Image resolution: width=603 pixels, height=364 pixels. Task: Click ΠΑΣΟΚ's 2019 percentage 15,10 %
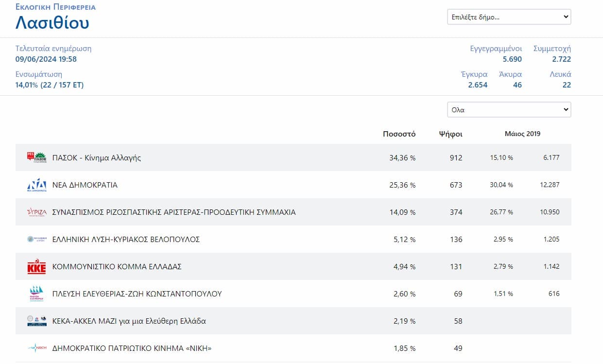pyautogui.click(x=501, y=158)
